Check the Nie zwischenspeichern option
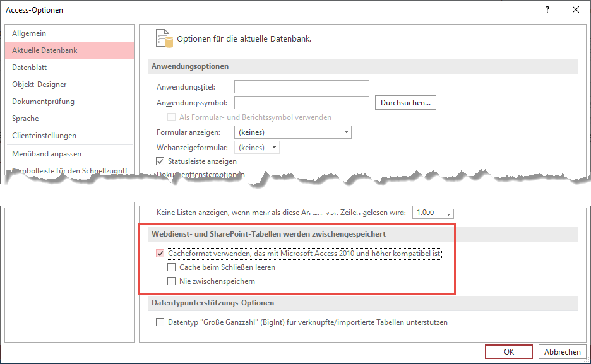The height and width of the screenshot is (364, 591). (172, 281)
